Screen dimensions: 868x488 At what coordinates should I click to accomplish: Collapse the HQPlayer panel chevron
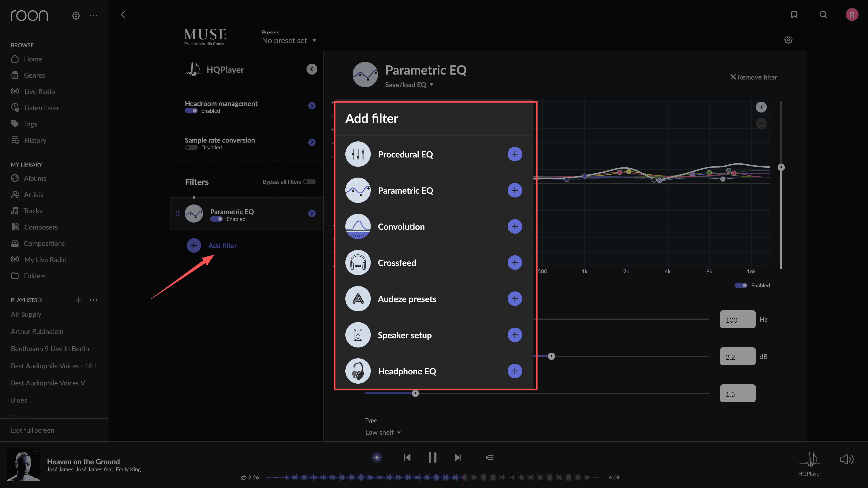click(x=312, y=69)
